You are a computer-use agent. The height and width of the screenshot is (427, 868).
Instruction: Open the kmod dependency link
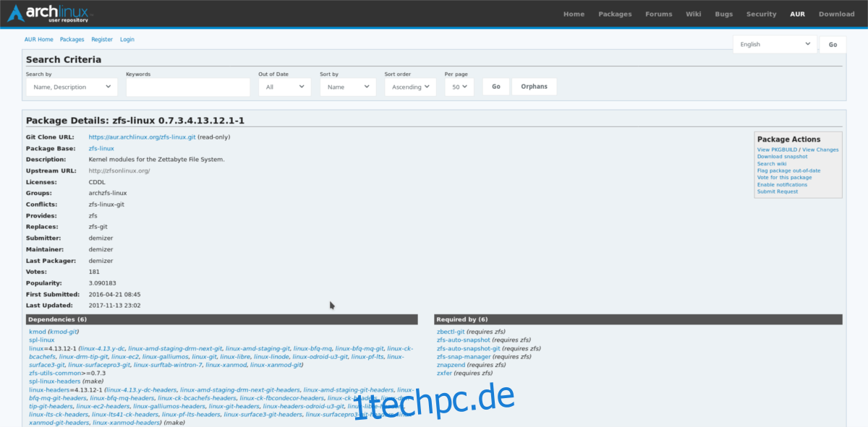point(37,332)
